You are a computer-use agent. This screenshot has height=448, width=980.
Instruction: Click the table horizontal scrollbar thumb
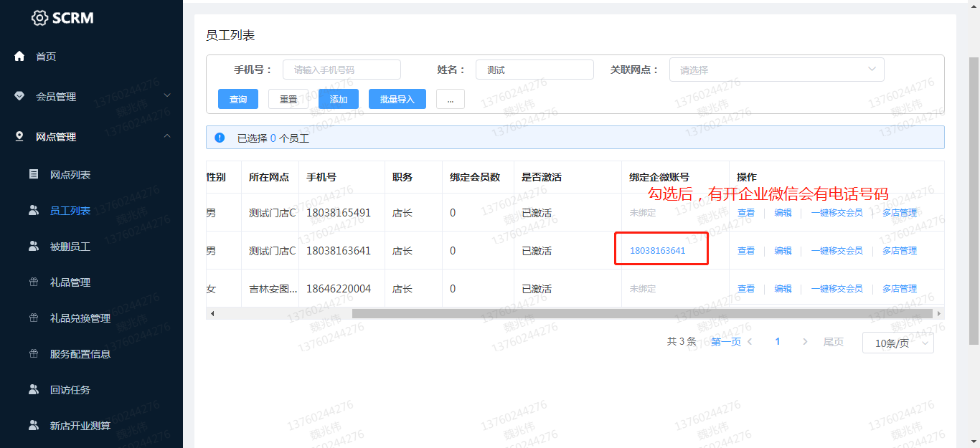click(642, 313)
